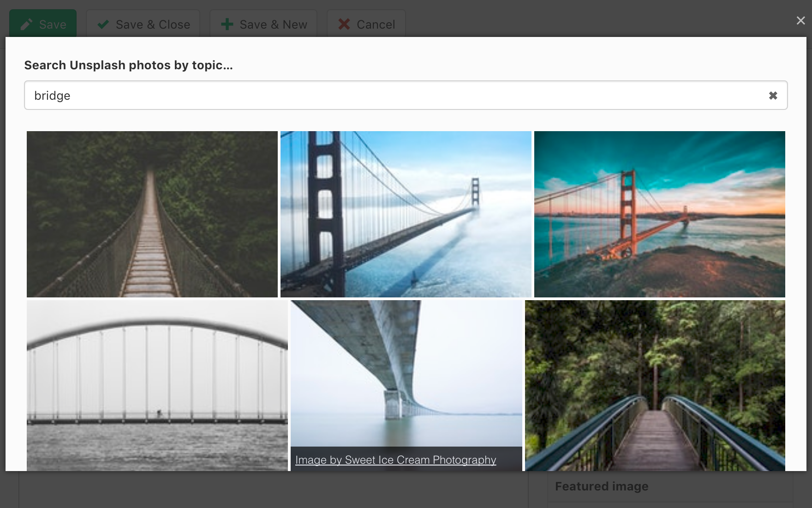Click the green plus icon beside Save & New
The height and width of the screenshot is (508, 812).
tap(227, 24)
